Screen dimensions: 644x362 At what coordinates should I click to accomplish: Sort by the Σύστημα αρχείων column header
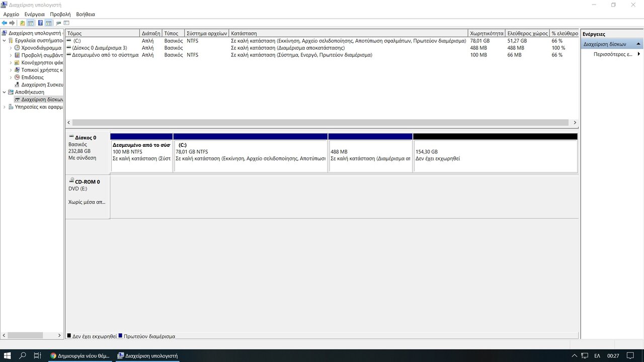pos(207,33)
